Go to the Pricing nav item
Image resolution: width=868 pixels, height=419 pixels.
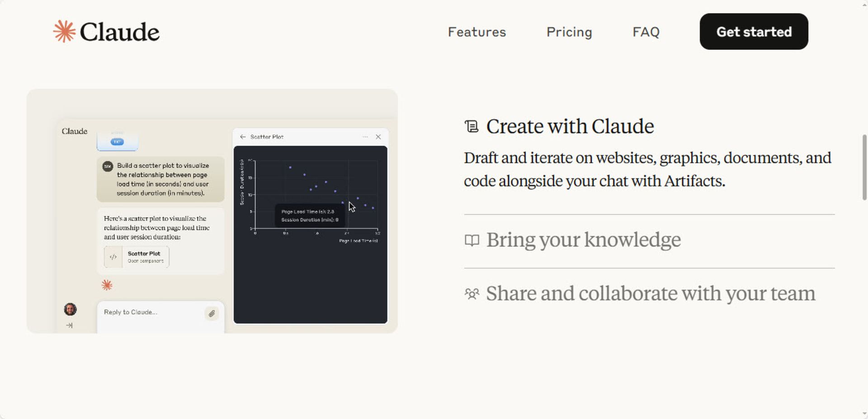[x=569, y=32]
